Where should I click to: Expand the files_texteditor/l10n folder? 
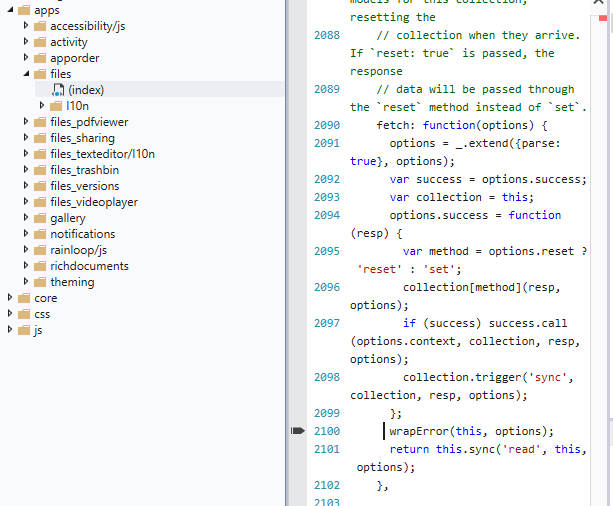[x=26, y=154]
